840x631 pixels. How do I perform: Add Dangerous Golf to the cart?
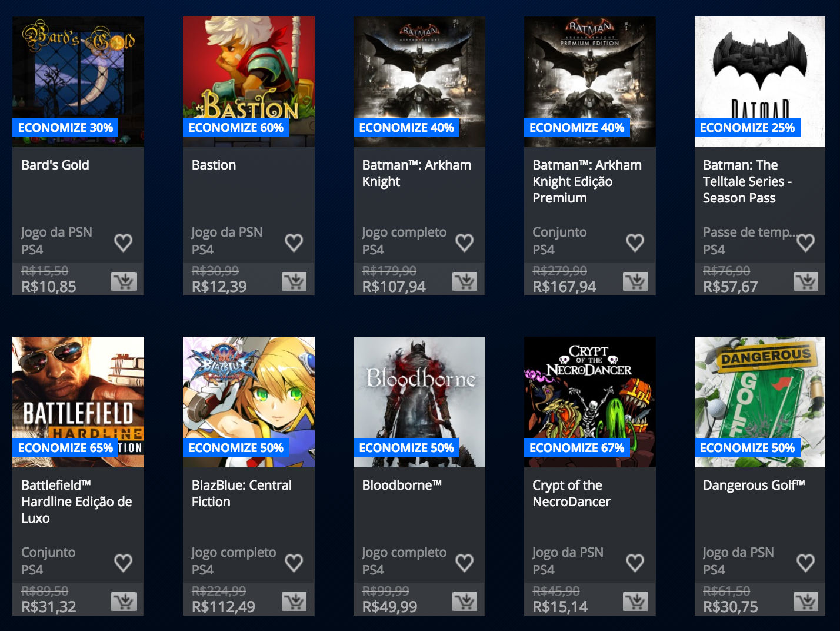(806, 602)
